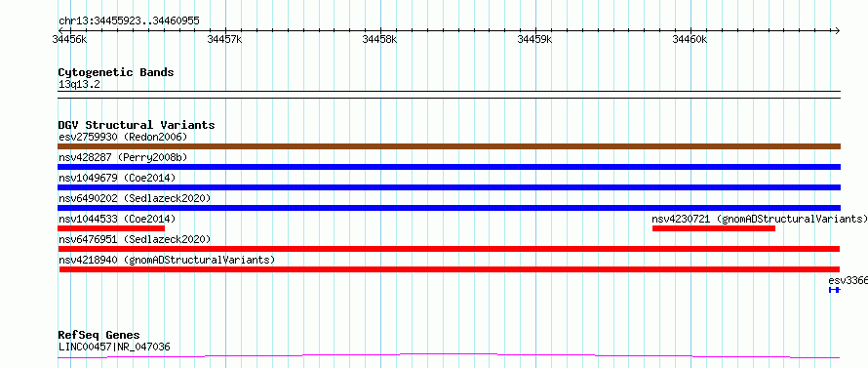Click the 34460k ruler tick

pos(690,39)
